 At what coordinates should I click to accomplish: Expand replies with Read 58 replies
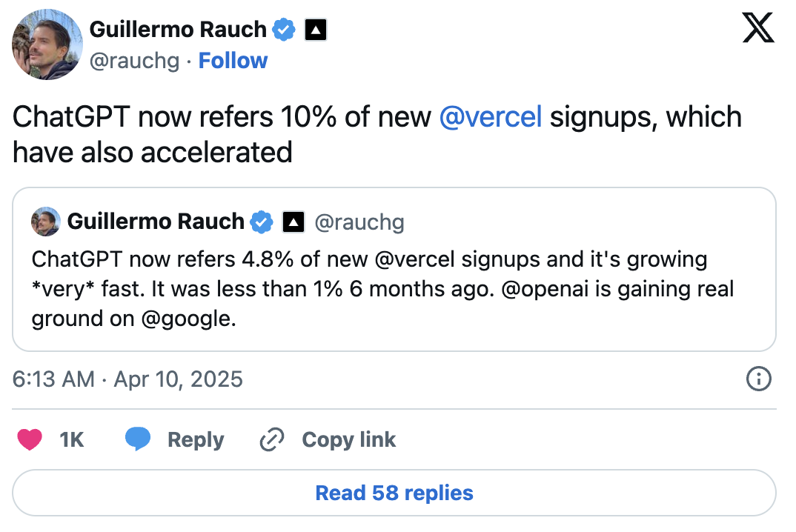394,493
